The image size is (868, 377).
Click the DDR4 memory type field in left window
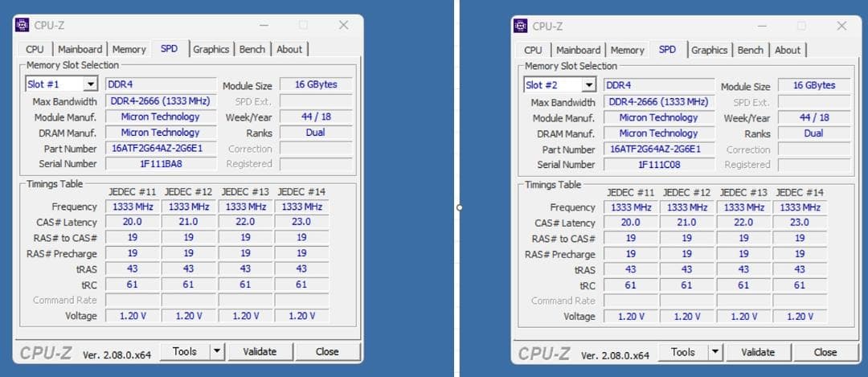point(161,84)
